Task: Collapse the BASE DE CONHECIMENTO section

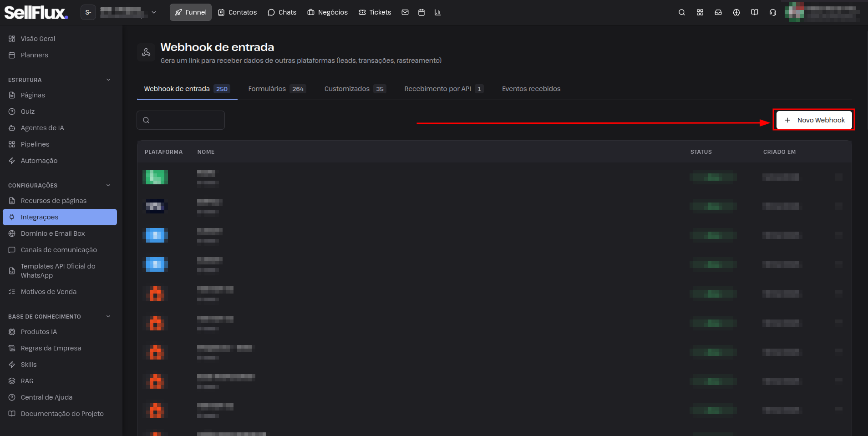Action: click(108, 316)
